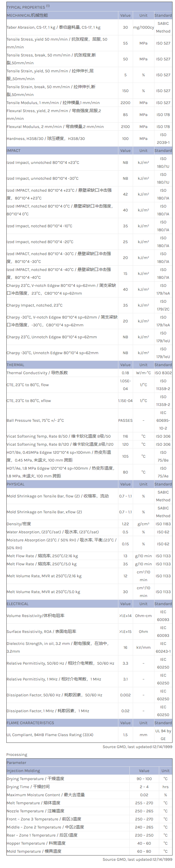
Task: Select the Hardness H358/30 row label
Action: 46,139
